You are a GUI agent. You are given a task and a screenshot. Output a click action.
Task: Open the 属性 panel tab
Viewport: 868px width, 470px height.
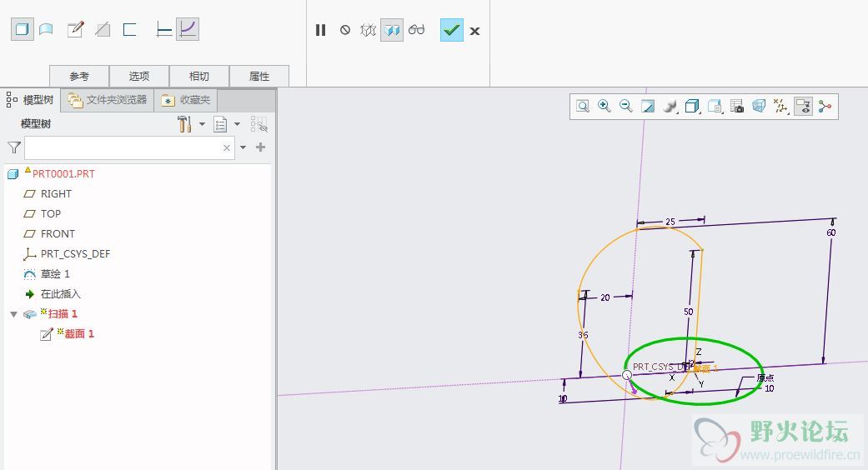click(x=258, y=77)
